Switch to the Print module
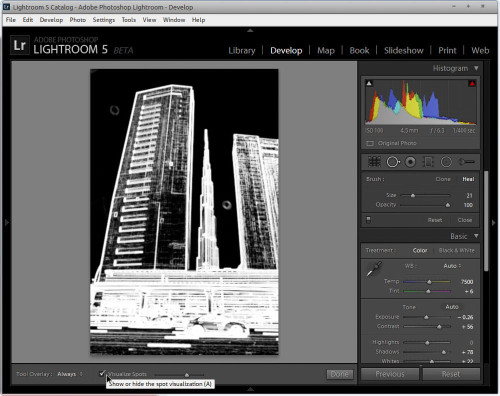 point(447,50)
